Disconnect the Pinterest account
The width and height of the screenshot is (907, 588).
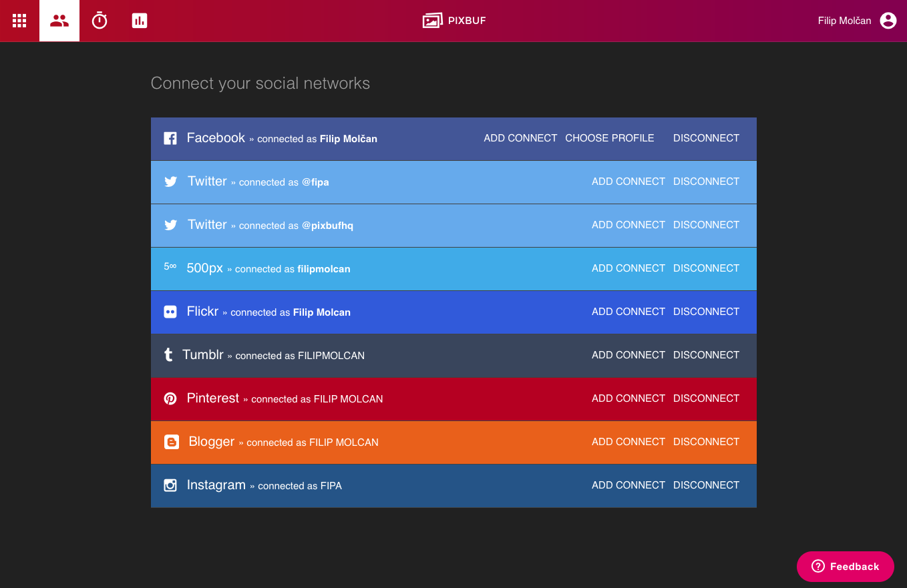pos(706,398)
